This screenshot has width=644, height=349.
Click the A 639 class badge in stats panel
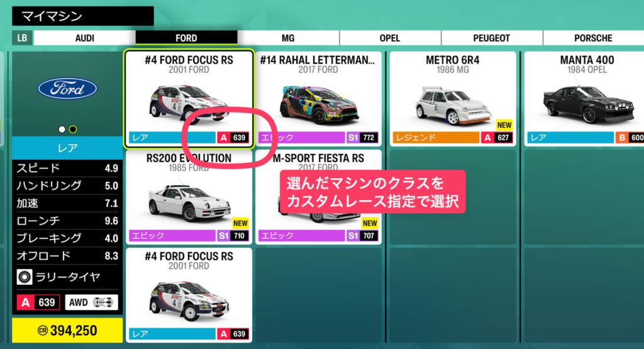coord(38,302)
